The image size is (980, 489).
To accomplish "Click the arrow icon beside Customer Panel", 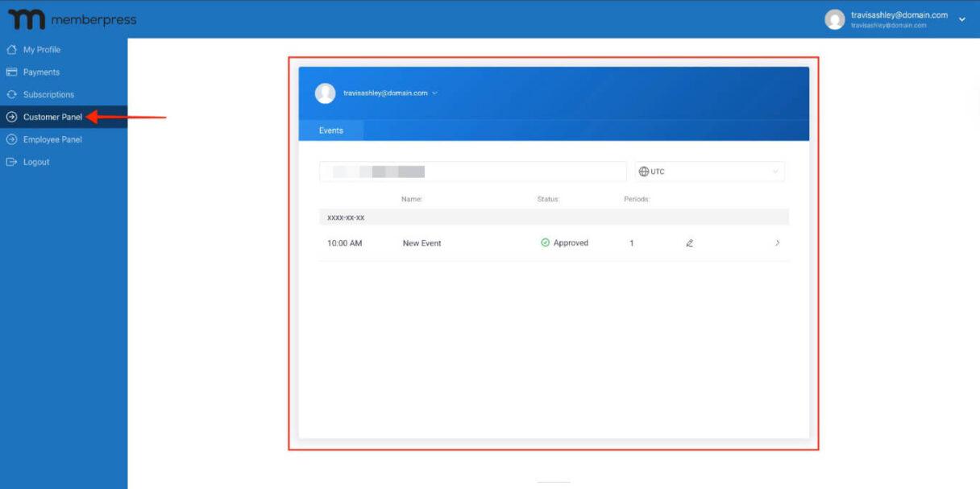I will pyautogui.click(x=10, y=117).
